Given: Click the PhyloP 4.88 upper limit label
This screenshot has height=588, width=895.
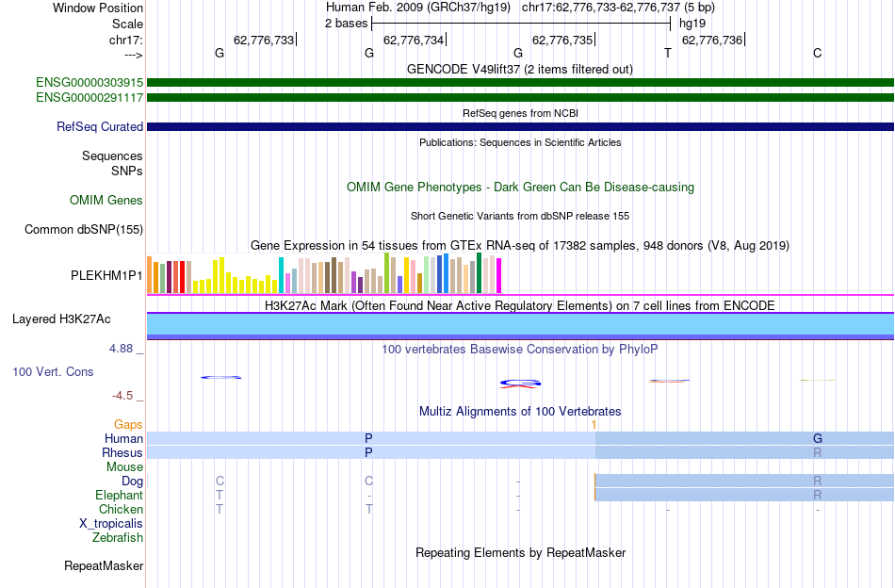Looking at the screenshot, I should pos(121,349).
